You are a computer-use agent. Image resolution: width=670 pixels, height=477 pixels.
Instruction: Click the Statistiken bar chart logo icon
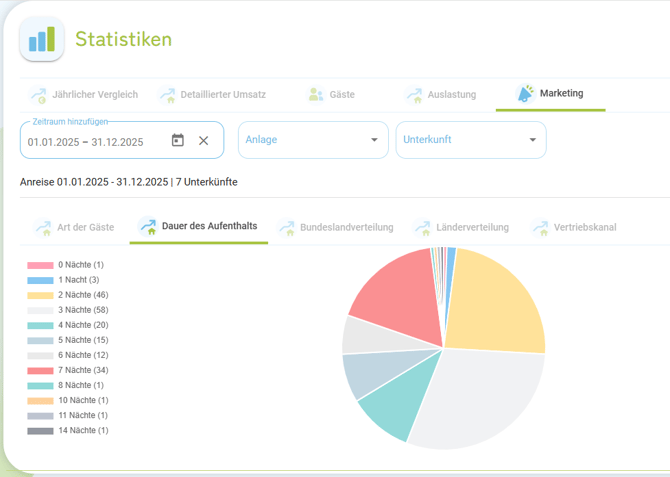pyautogui.click(x=42, y=39)
